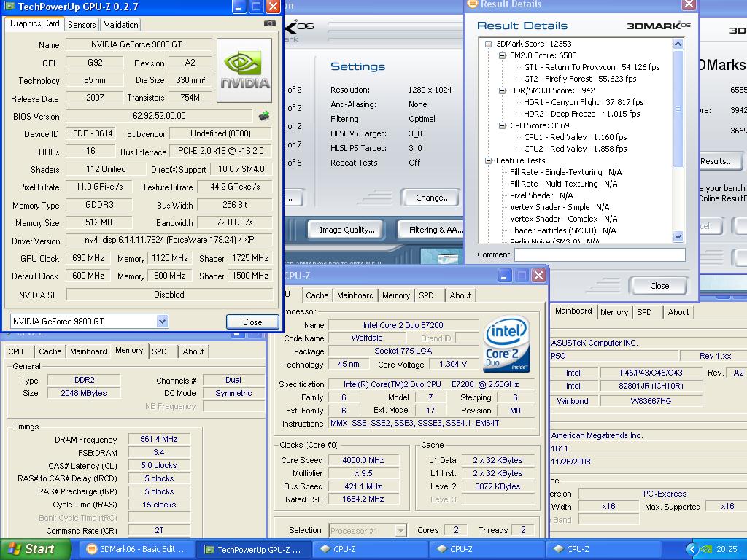Click the GPU Clock 690 MHz value in GPU-Z
The width and height of the screenshot is (747, 560).
(x=88, y=258)
